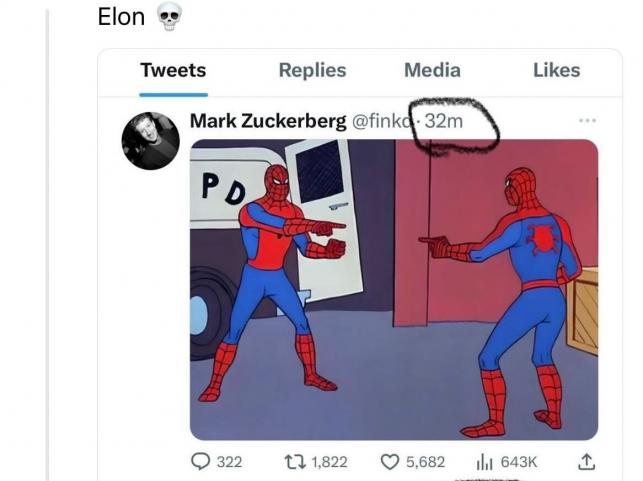Screen dimensions: 643x481
Task: Click the skull emoji next to Elon
Action: pos(170,17)
